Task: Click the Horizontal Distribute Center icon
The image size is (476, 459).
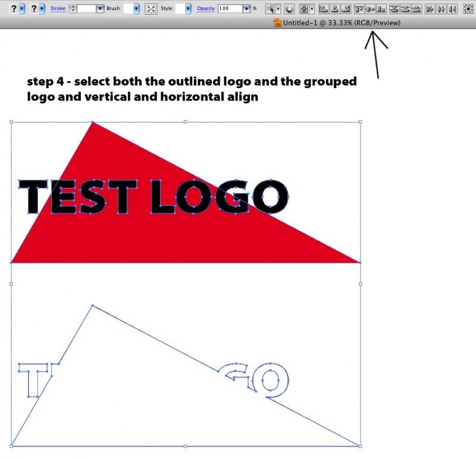Action: 441,9
